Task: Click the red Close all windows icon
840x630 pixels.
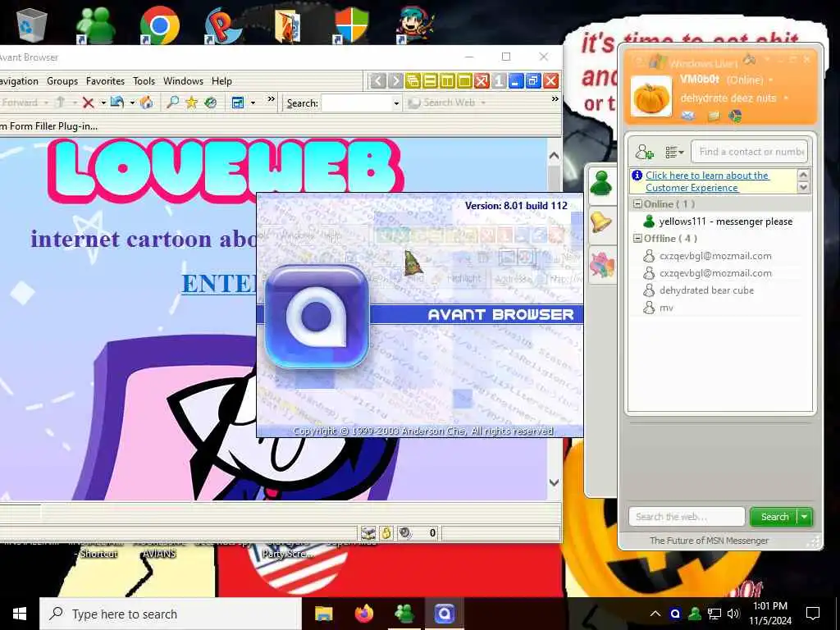Action: tap(481, 81)
